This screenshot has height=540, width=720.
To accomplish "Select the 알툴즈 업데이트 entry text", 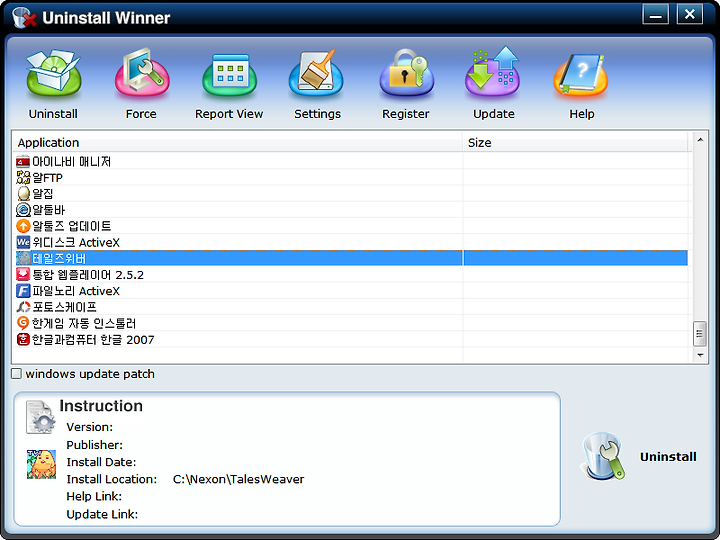I will (72, 226).
